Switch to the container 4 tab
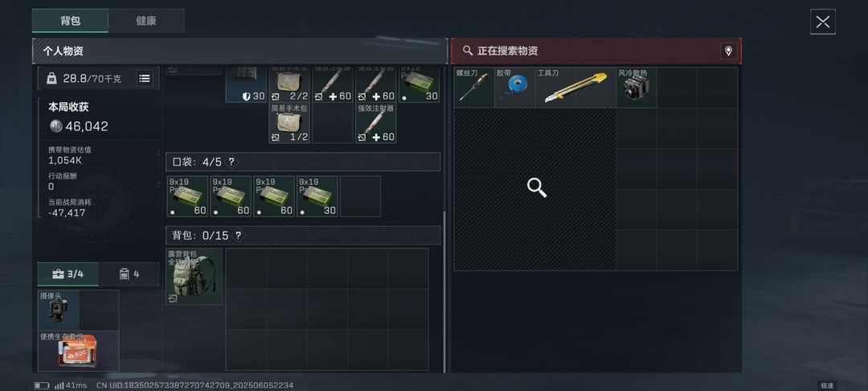The height and width of the screenshot is (391, 868). pos(129,274)
